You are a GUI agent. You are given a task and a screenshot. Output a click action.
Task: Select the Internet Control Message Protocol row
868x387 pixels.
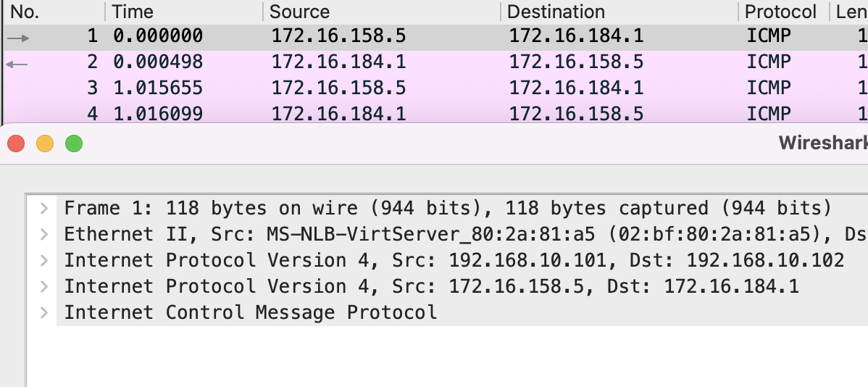[x=251, y=313]
